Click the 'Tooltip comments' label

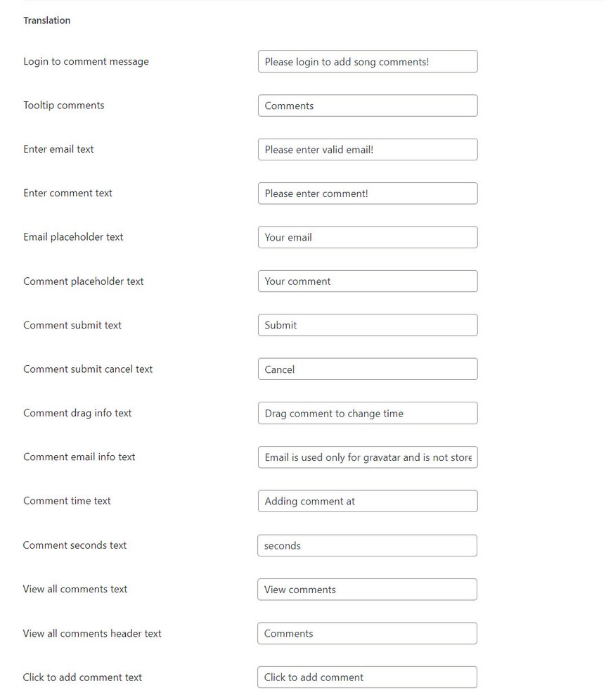[63, 106]
